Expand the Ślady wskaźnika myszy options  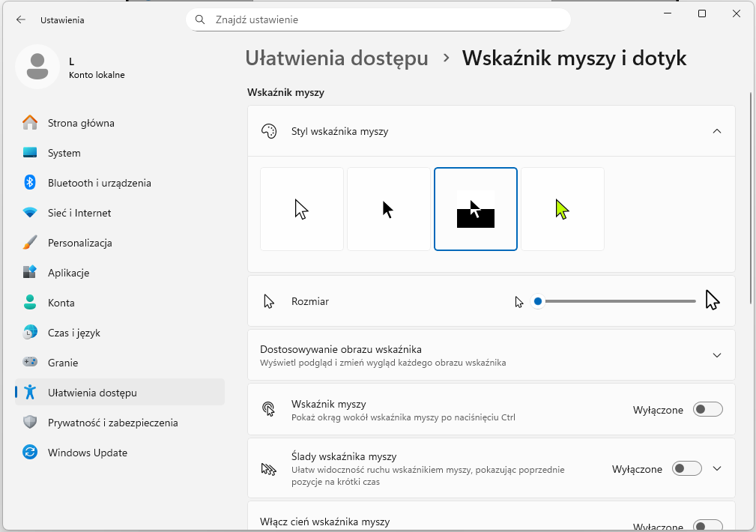(x=716, y=468)
